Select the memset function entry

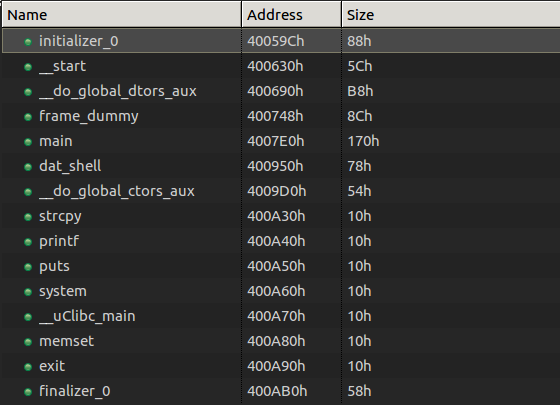(281, 341)
